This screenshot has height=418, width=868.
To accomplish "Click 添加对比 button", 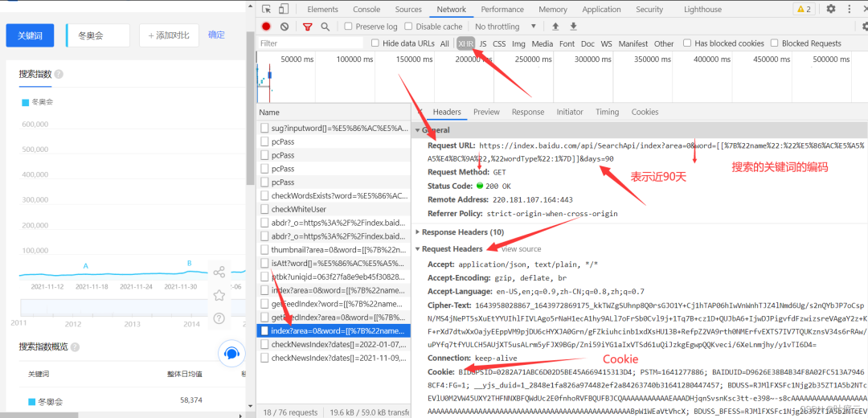I will pos(168,35).
